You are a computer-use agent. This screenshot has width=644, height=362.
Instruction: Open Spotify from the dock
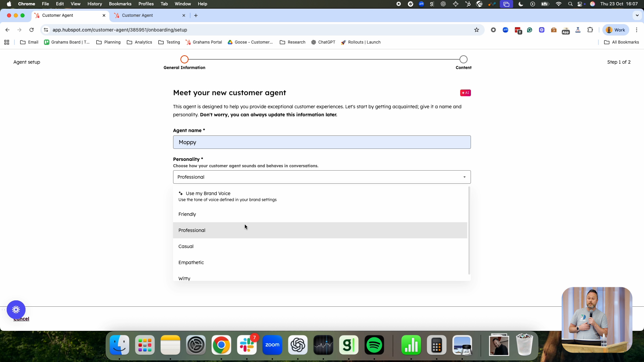point(374,345)
